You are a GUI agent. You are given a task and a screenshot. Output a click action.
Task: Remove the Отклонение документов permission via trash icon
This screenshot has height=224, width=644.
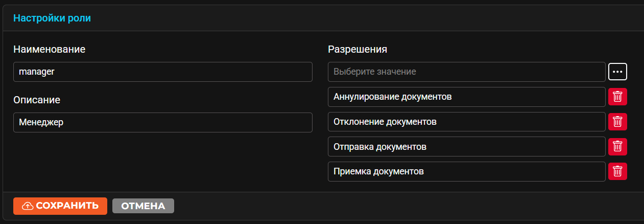(x=617, y=122)
